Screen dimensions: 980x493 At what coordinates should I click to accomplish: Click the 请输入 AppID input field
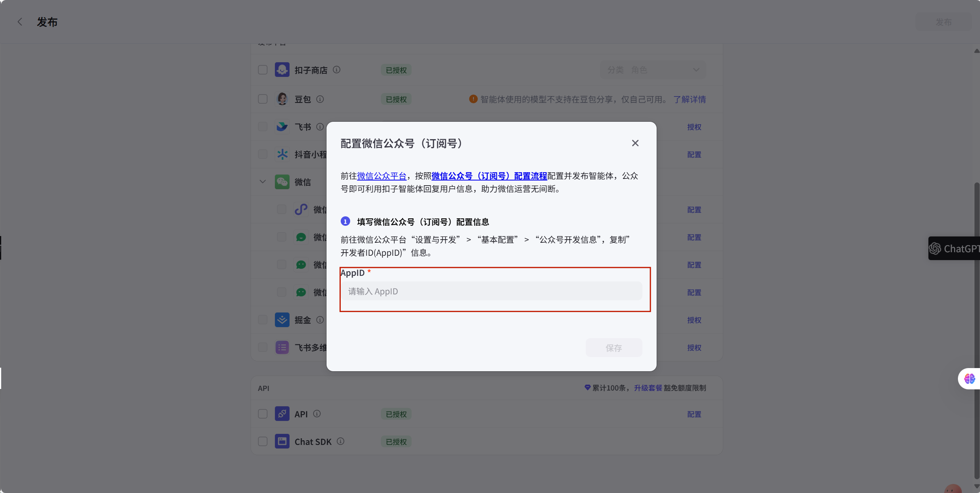492,291
